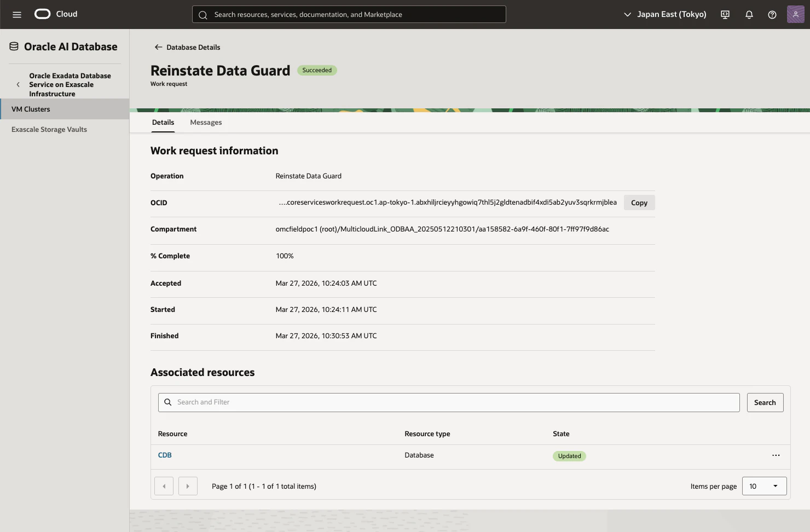
Task: Click the Updated state badge
Action: 569,456
